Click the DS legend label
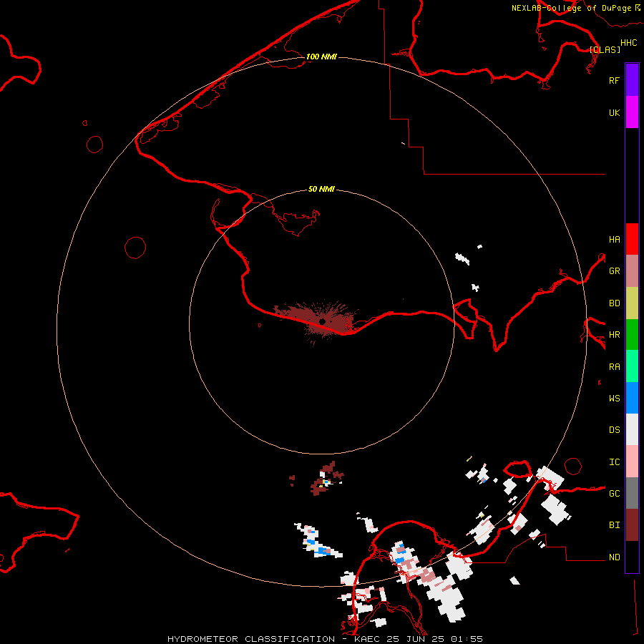 click(614, 429)
